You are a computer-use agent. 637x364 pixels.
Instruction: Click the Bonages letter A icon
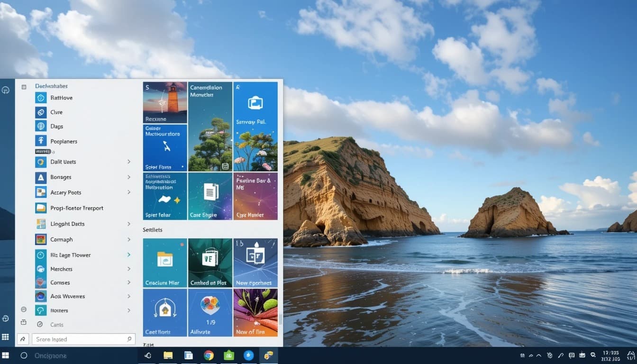pos(41,177)
